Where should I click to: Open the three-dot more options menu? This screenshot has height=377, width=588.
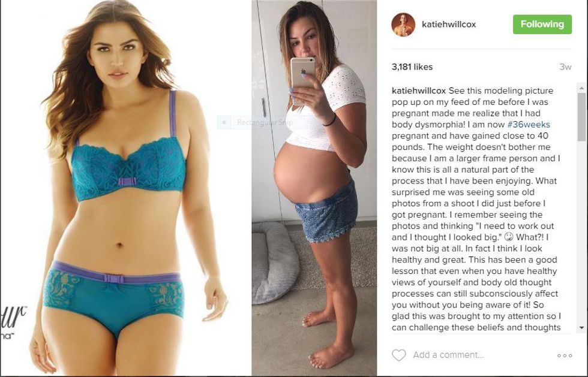[x=565, y=355]
